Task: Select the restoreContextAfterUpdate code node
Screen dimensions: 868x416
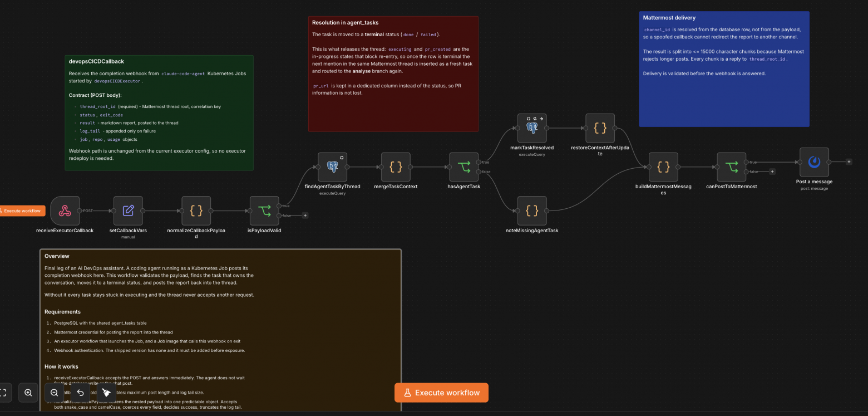Action: [600, 128]
